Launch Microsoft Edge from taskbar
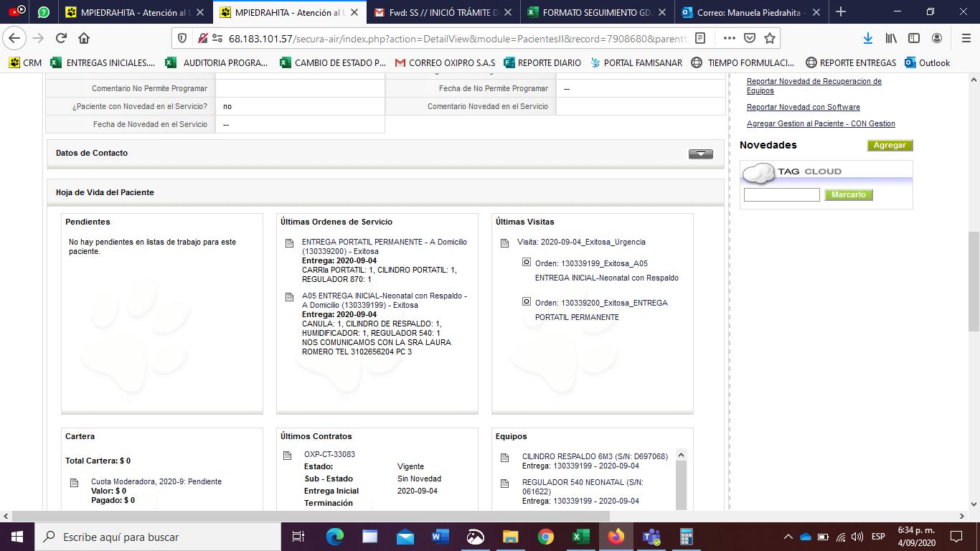Image resolution: width=980 pixels, height=551 pixels. 335,537
